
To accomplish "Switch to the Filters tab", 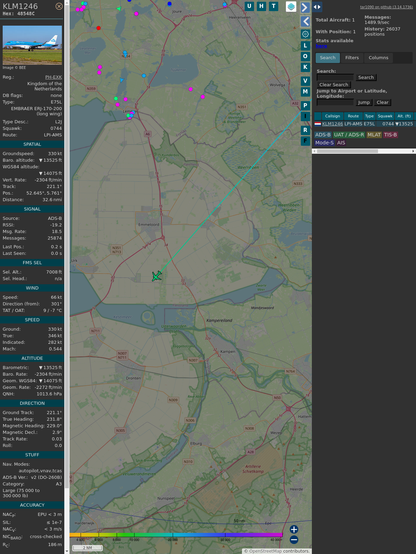I will tap(352, 58).
